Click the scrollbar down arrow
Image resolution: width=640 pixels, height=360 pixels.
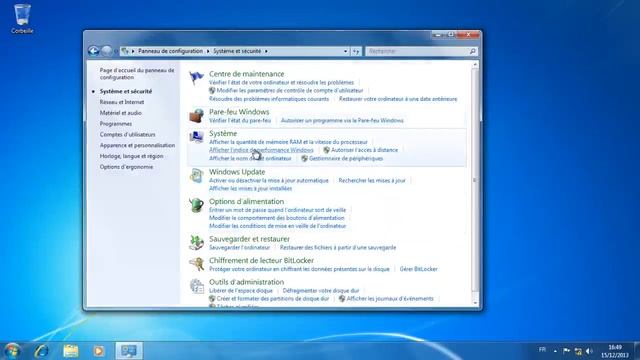click(475, 303)
